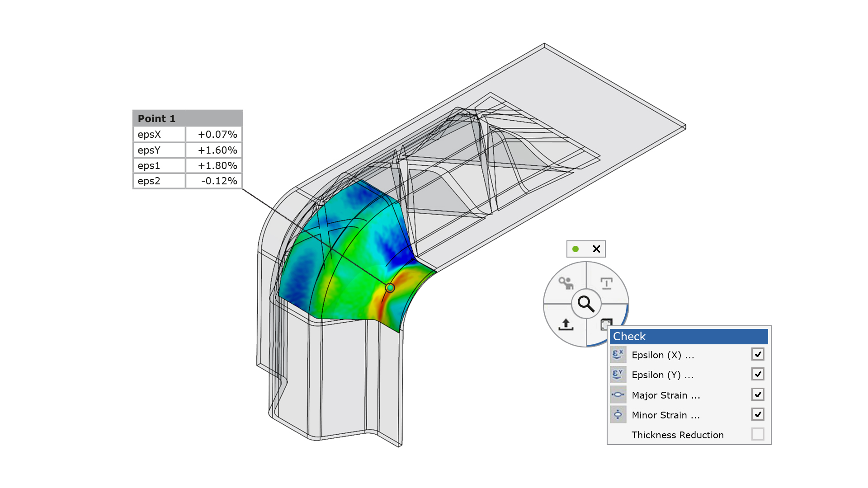Click the green status dot above radial menu
Viewport: 868px width, 488px height.
pyautogui.click(x=576, y=249)
